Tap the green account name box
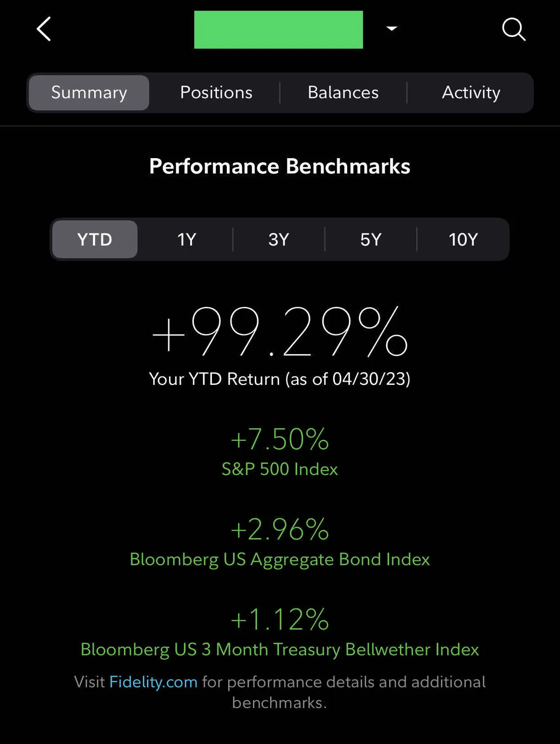560x744 pixels. pyautogui.click(x=278, y=29)
